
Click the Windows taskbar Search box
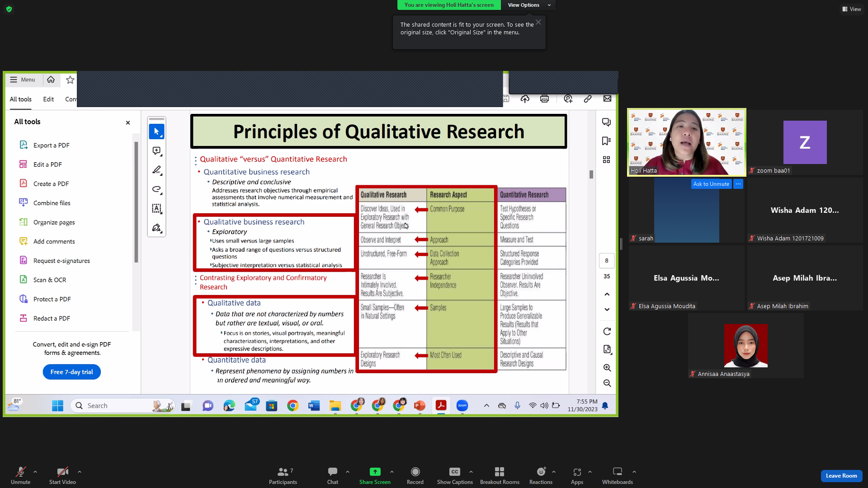123,406
